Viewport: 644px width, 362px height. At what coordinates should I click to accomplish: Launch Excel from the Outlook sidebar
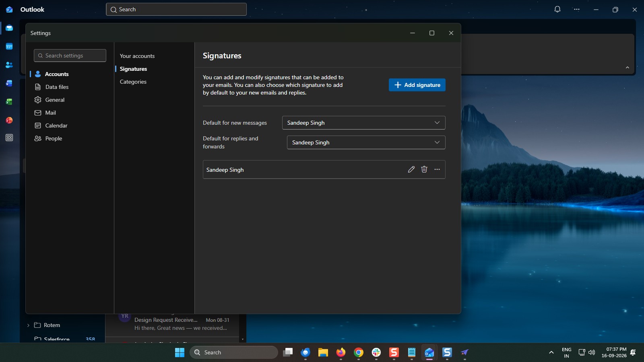coord(9,102)
